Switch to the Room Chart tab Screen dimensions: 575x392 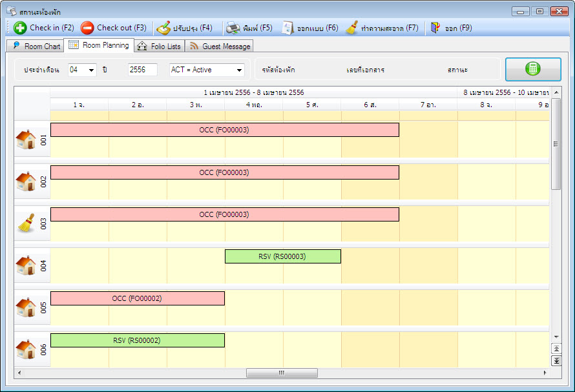pyautogui.click(x=36, y=46)
